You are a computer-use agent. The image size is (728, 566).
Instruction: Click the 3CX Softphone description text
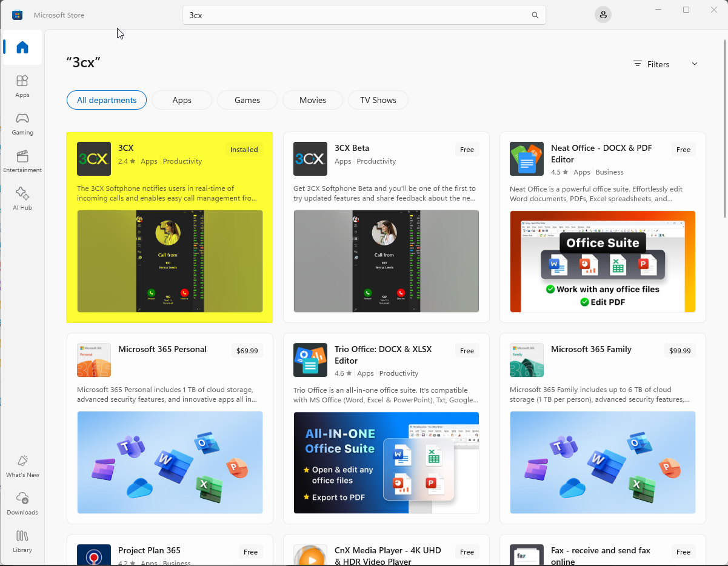(x=167, y=193)
